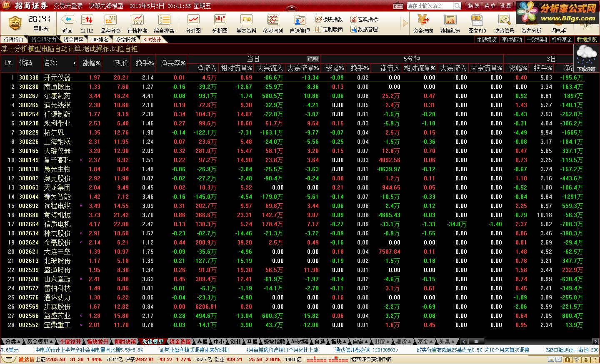Select stock row 002664 信质电机
The image size is (600, 364).
click(292, 224)
